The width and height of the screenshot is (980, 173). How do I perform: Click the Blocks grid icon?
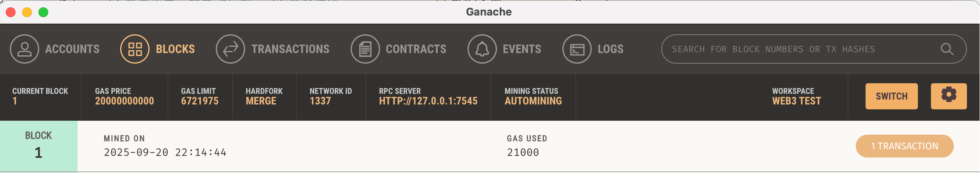tap(135, 49)
